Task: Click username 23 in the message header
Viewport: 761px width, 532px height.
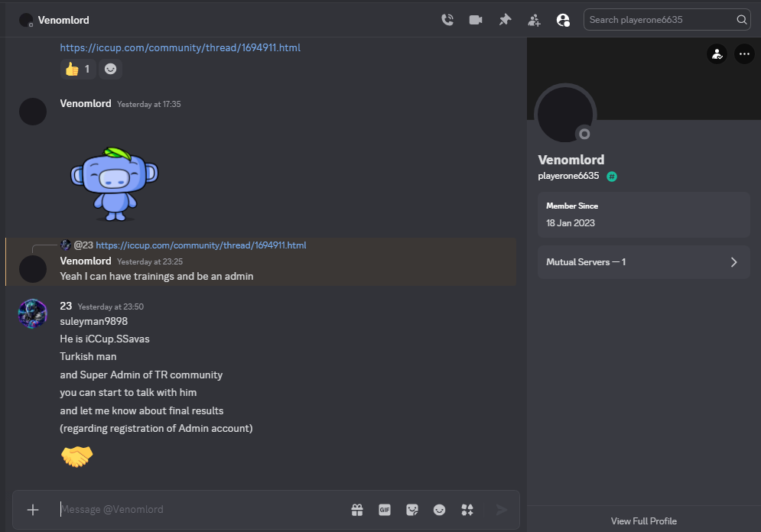Action: point(66,306)
